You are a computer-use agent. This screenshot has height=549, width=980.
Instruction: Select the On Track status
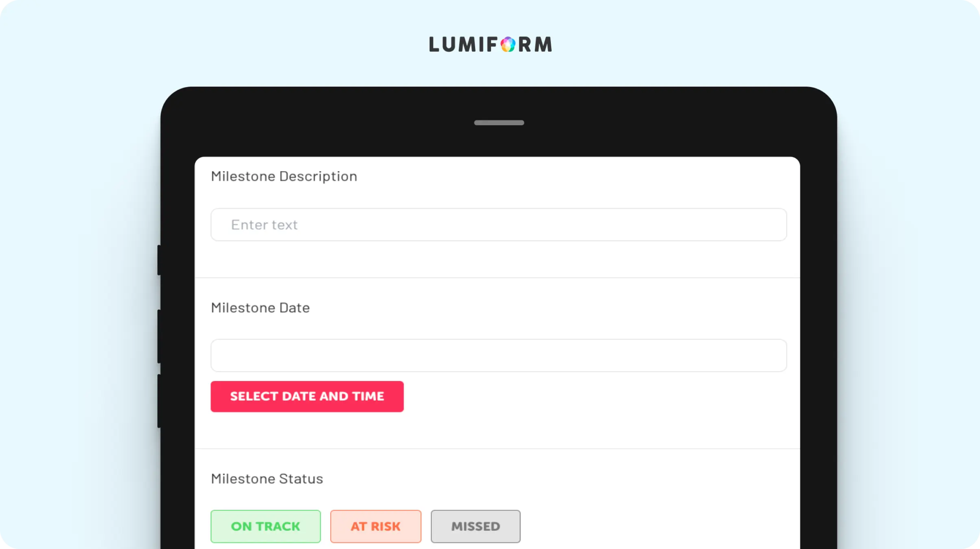click(x=266, y=527)
